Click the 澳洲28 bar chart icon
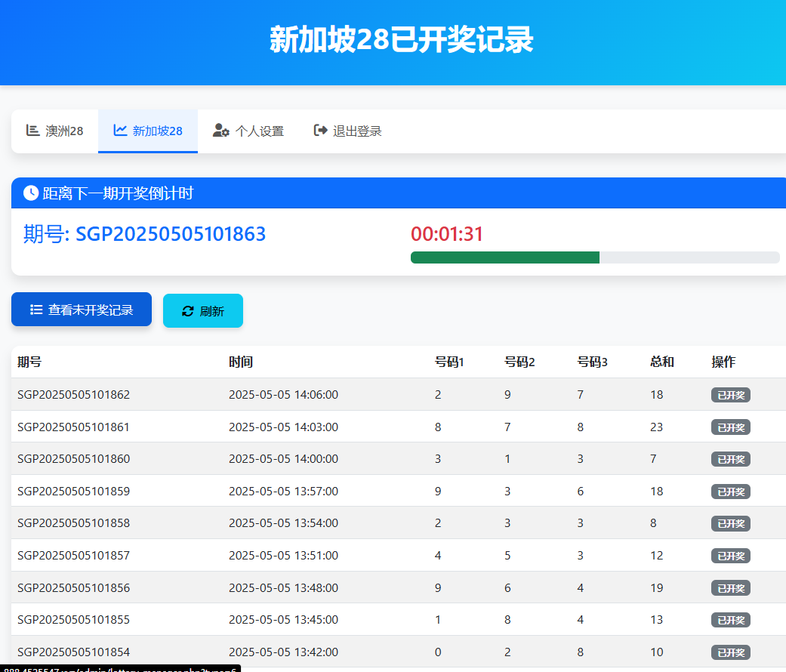The height and width of the screenshot is (672, 786). click(x=32, y=131)
